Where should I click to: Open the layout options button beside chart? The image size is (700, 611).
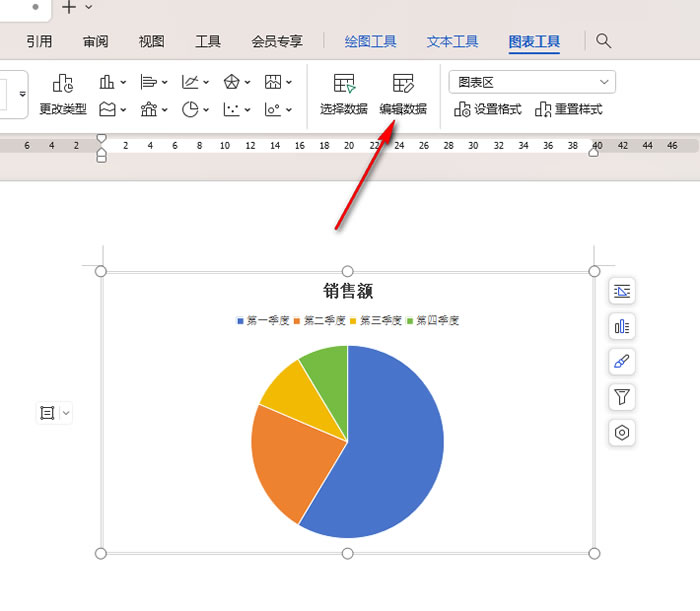622,291
